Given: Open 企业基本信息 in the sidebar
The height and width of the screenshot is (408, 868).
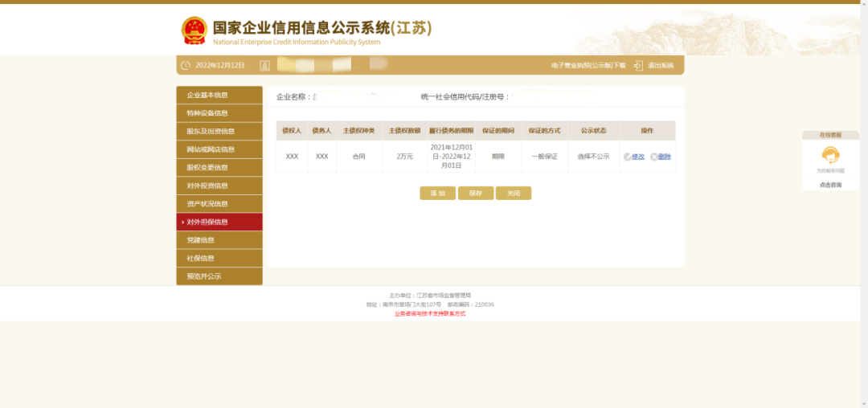Looking at the screenshot, I should pyautogui.click(x=219, y=96).
